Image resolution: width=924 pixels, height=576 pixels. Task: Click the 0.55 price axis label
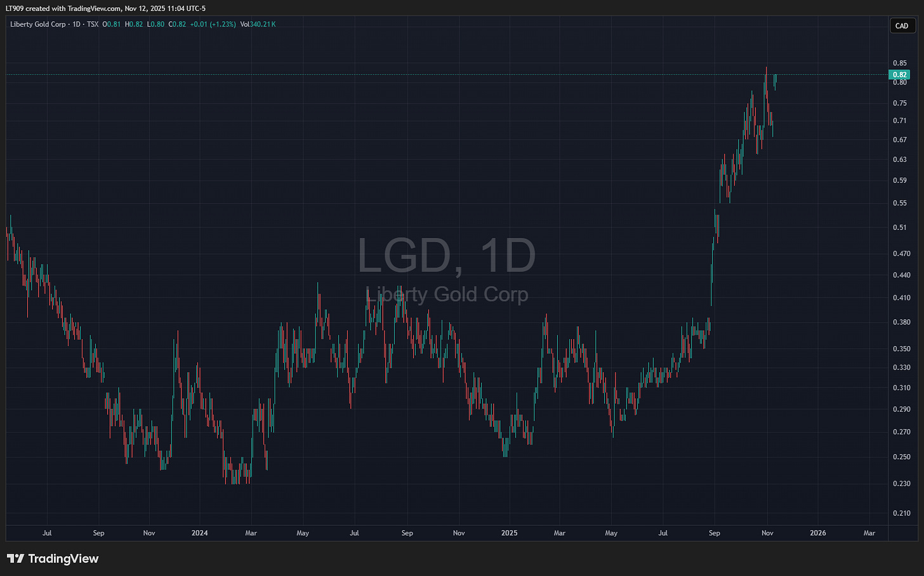tap(900, 203)
